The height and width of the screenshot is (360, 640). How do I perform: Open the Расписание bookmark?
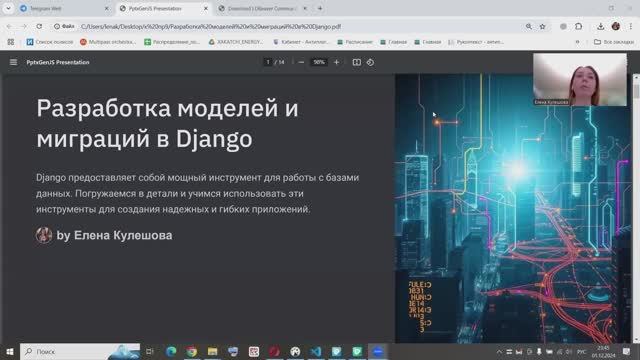(x=355, y=42)
